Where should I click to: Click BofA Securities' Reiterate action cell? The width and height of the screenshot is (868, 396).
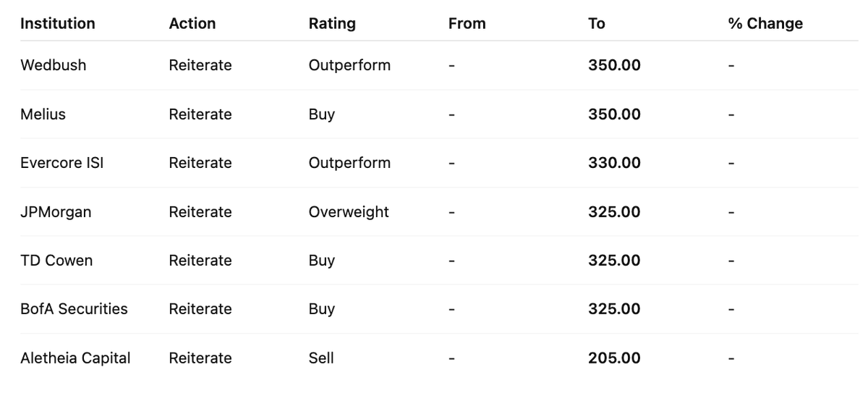200,309
